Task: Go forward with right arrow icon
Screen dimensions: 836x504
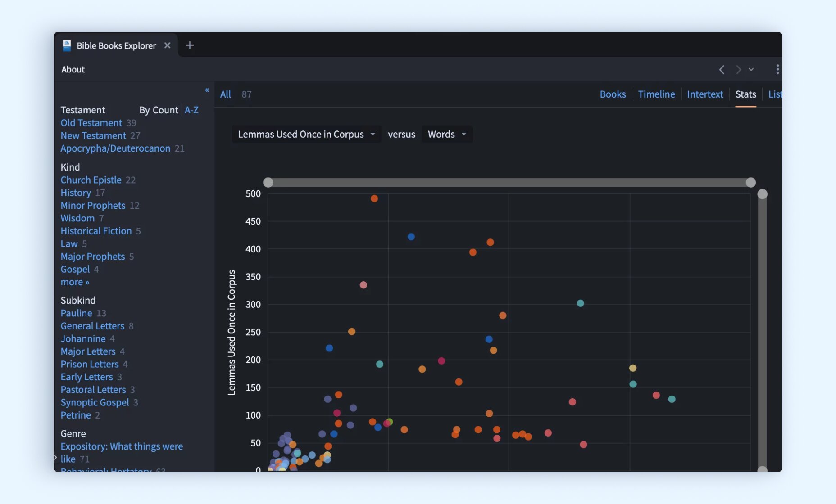Action: (x=738, y=70)
